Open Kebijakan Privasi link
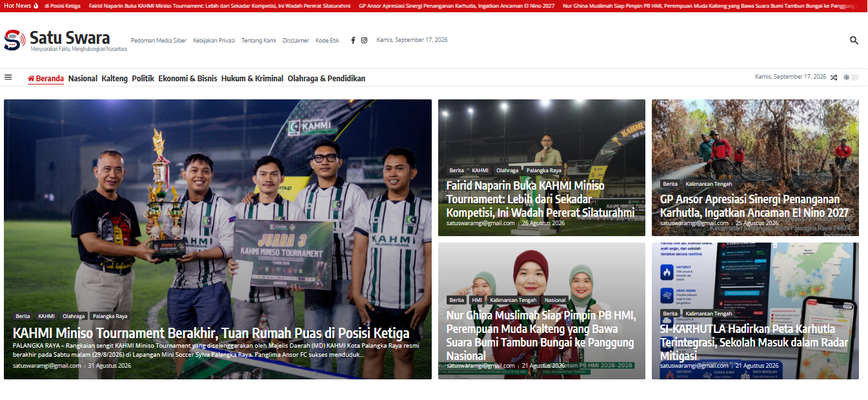Image resolution: width=868 pixels, height=400 pixels. pyautogui.click(x=214, y=40)
